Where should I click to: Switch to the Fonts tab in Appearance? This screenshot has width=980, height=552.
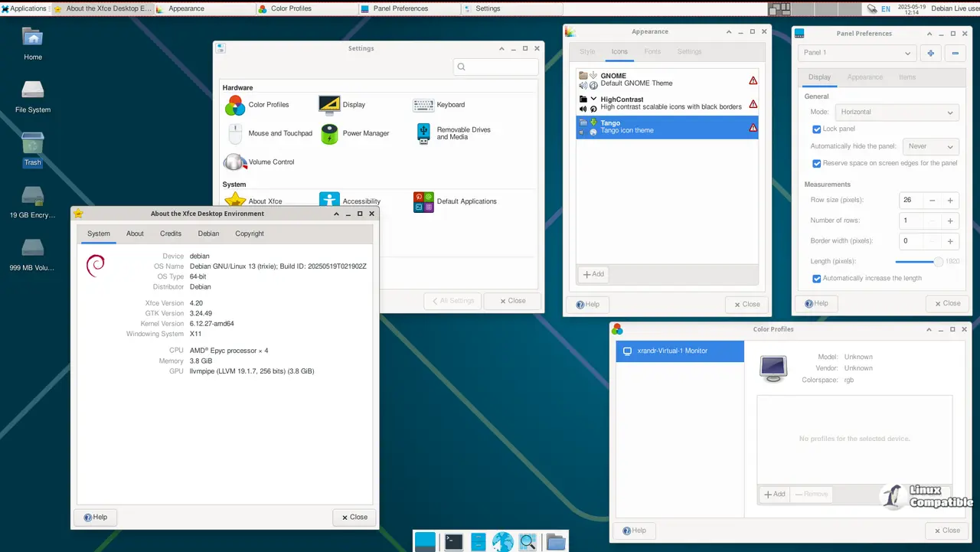click(x=652, y=51)
